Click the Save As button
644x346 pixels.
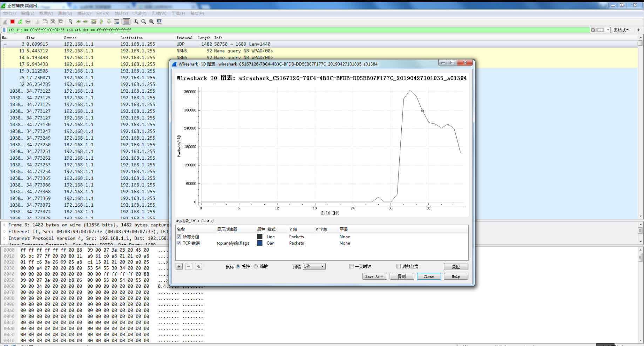click(374, 277)
